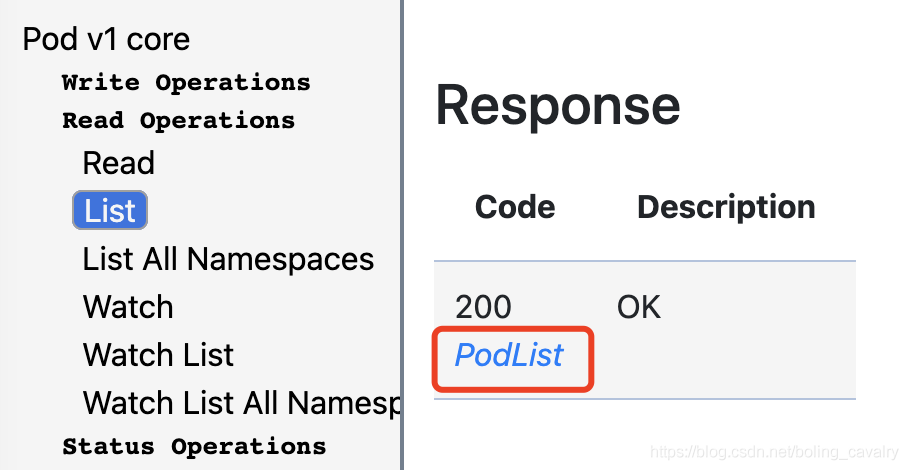
Task: Open the Watch List operation
Action: pos(158,355)
